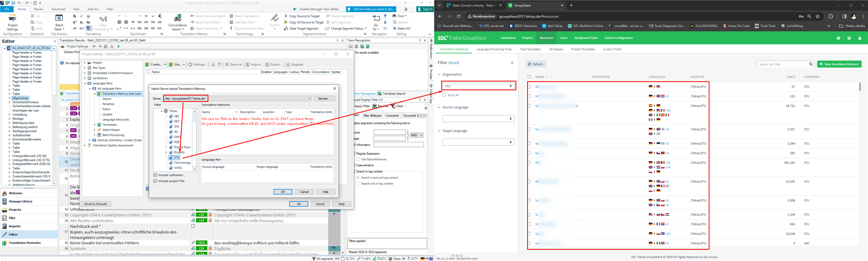Toggle underline formatting in ribbon
The width and height of the screenshot is (868, 261).
pyautogui.click(x=88, y=16)
